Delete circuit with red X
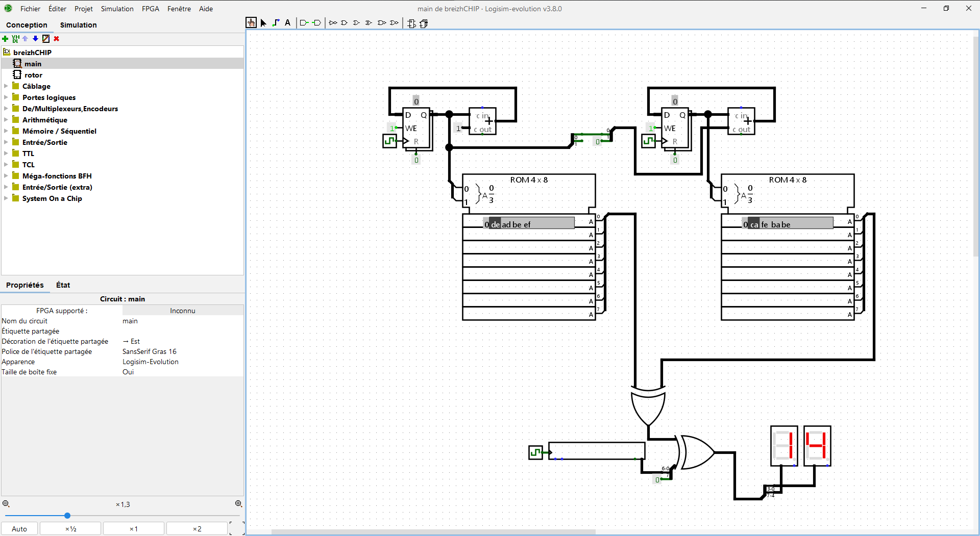 [57, 39]
